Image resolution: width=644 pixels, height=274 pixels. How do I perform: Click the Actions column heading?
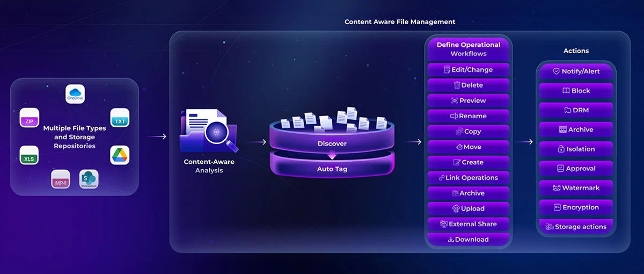(x=576, y=51)
